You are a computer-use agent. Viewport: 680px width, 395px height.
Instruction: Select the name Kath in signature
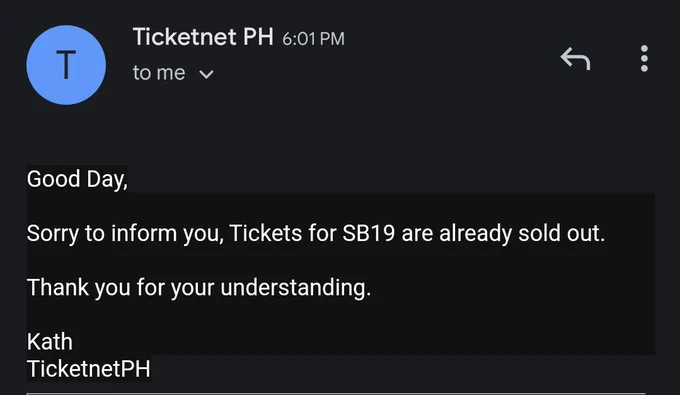point(49,342)
